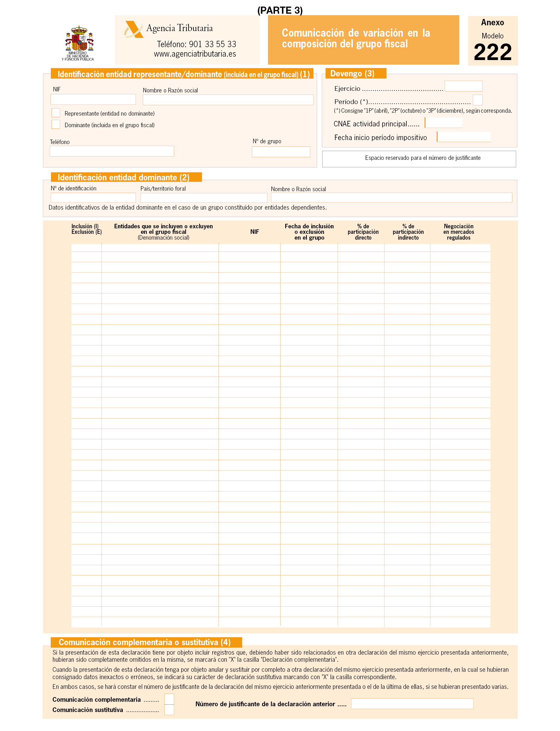Viewport: 560px width, 731px height.
Task: Click the Ministerio de Hacienda coat of arms
Action: pyautogui.click(x=79, y=38)
